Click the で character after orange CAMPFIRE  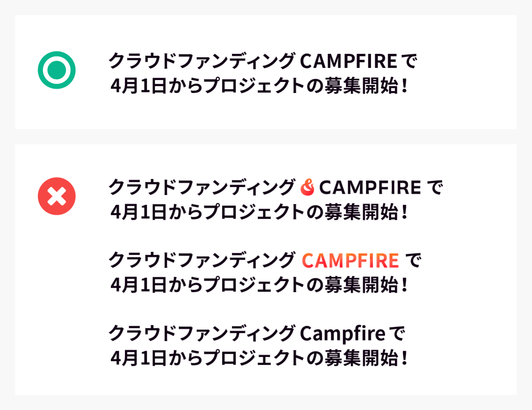point(413,261)
